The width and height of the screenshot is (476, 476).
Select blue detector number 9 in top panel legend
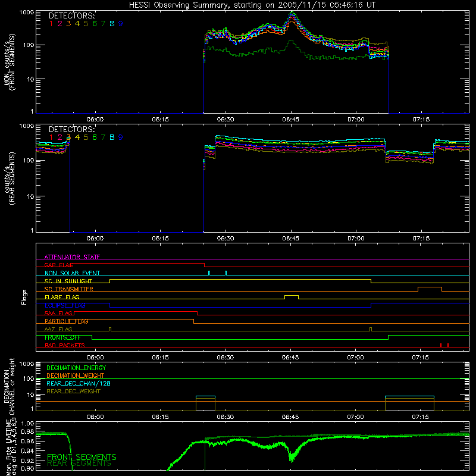coord(121,24)
